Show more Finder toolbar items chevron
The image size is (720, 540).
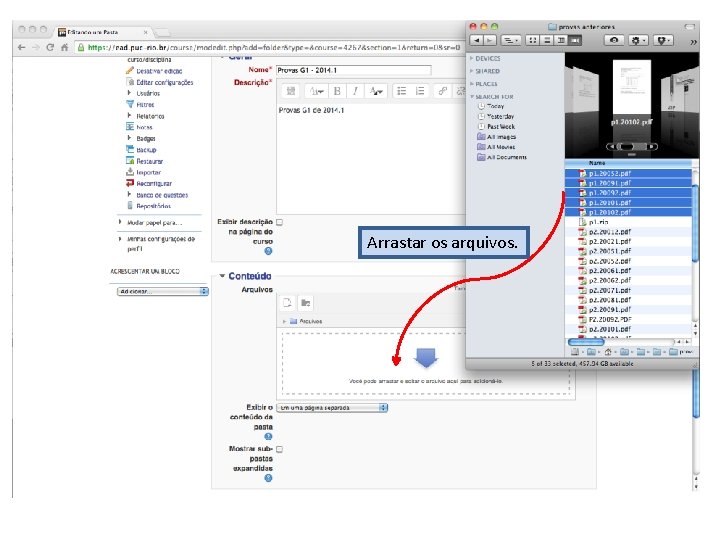click(x=693, y=42)
